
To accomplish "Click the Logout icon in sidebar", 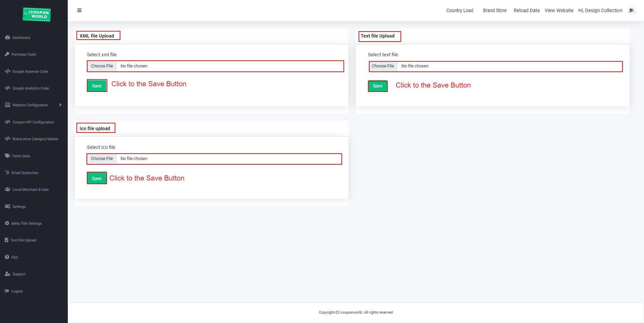I will coord(7,291).
